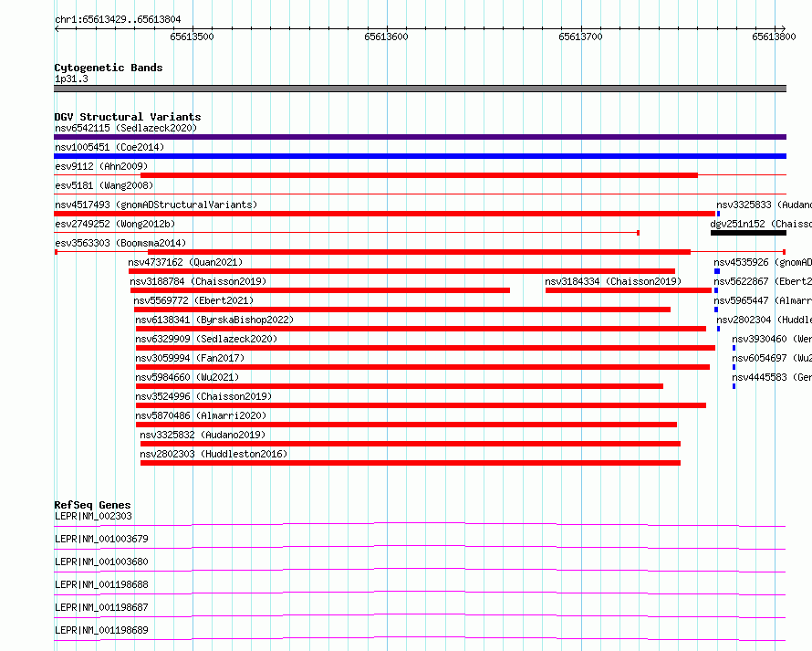Click LEPR|NM_001198688 transcript label
The height and width of the screenshot is (651, 812).
(101, 584)
